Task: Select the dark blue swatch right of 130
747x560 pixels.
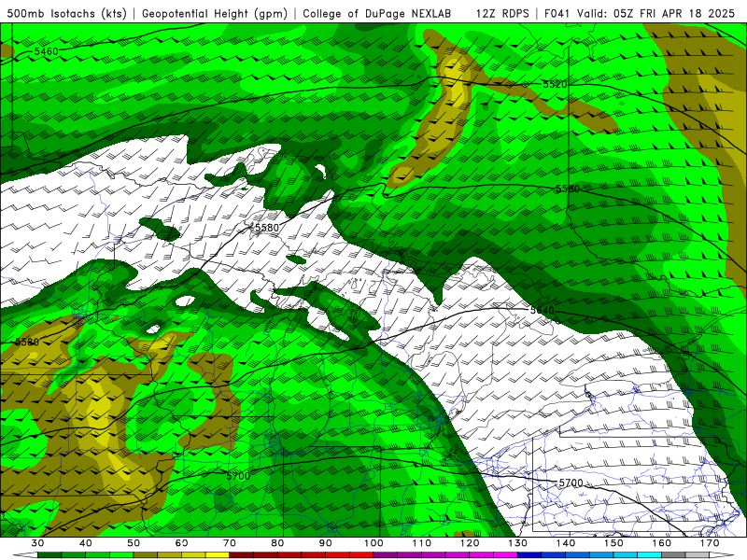Action: (x=529, y=555)
